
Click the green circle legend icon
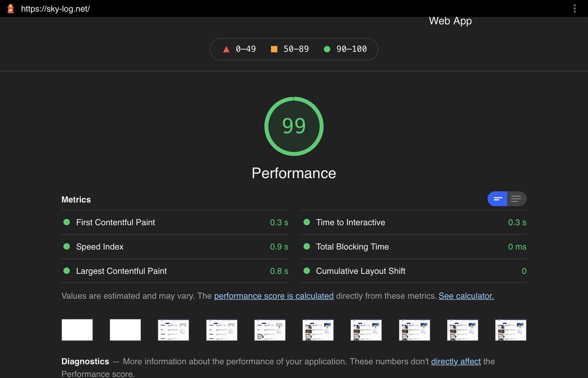[x=327, y=49]
